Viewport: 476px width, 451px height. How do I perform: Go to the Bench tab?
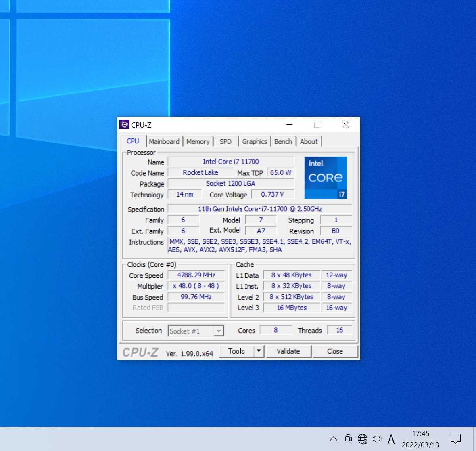tap(283, 142)
